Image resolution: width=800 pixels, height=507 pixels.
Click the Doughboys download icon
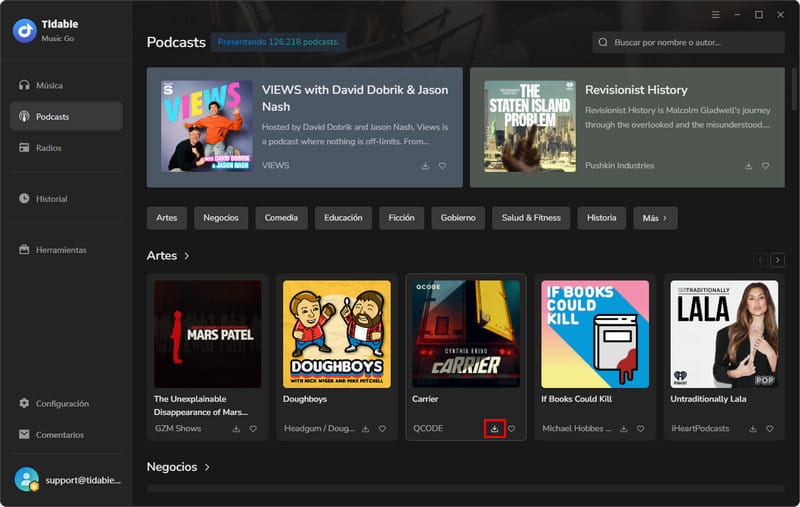click(x=365, y=429)
